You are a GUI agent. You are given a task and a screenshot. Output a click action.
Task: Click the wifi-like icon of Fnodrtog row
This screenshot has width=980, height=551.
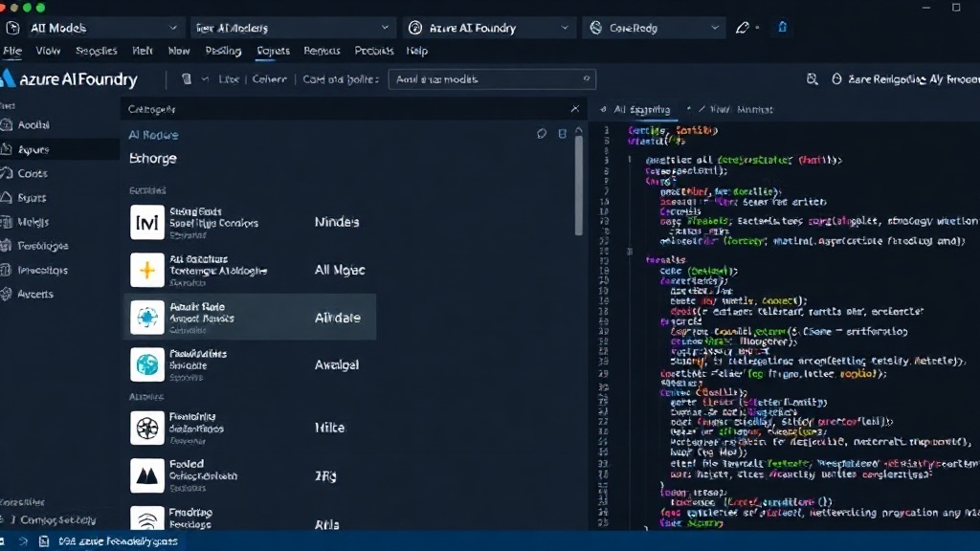coord(146,519)
